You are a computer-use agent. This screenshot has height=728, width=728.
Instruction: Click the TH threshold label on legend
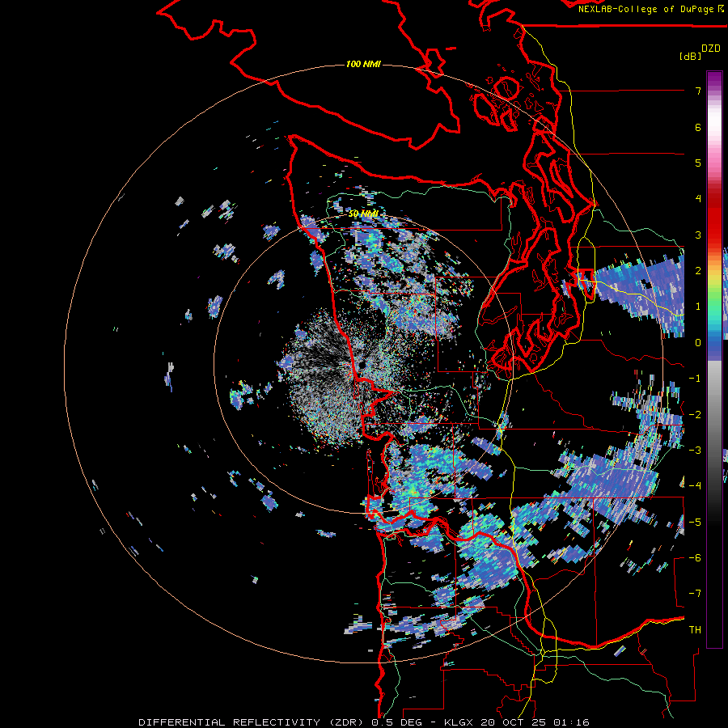coord(695,630)
